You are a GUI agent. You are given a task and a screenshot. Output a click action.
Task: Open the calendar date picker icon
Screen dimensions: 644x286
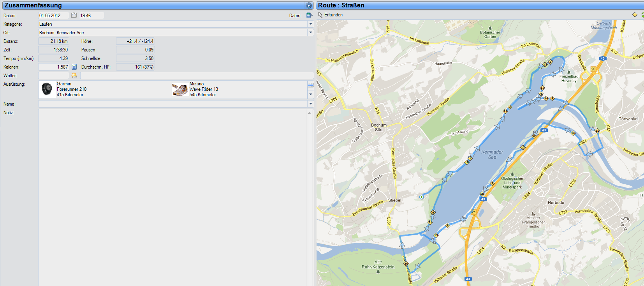tap(74, 16)
